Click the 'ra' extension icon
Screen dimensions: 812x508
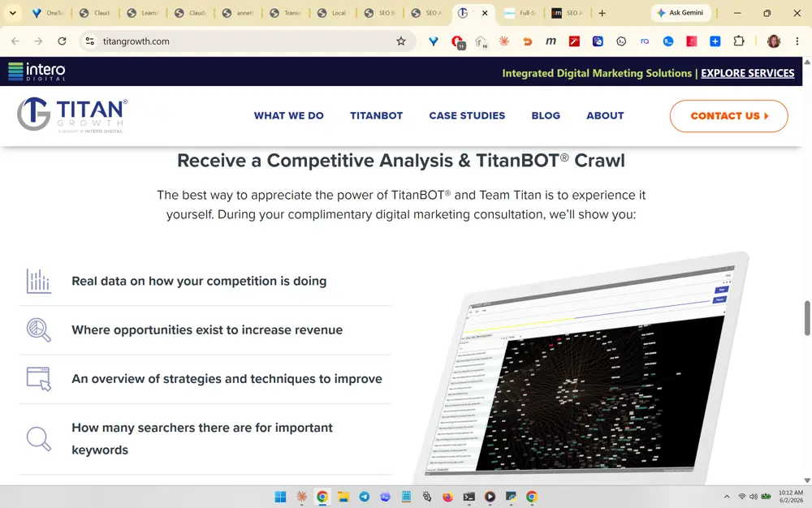[645, 41]
